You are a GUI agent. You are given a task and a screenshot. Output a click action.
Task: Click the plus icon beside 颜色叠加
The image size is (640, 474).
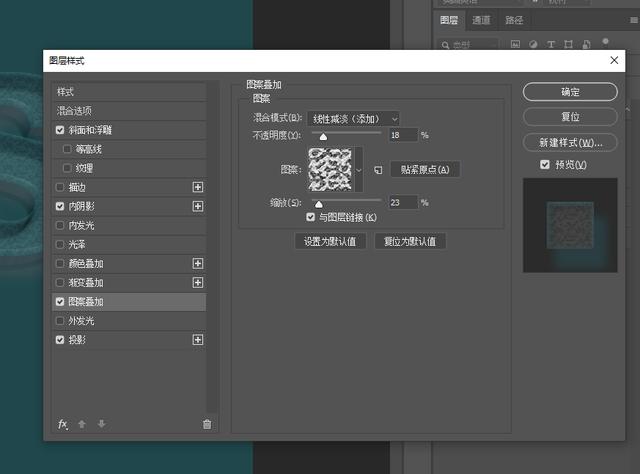pos(197,264)
